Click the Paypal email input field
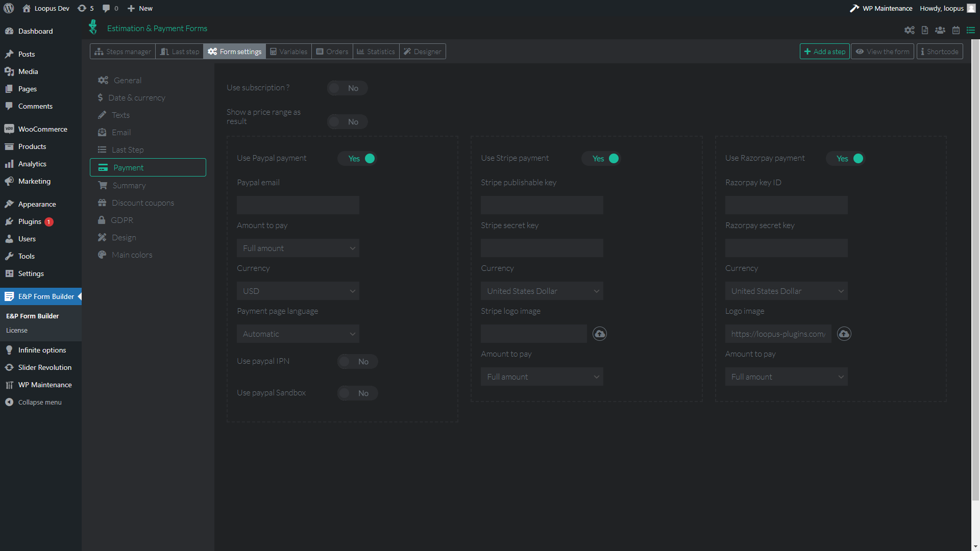 [x=298, y=205]
